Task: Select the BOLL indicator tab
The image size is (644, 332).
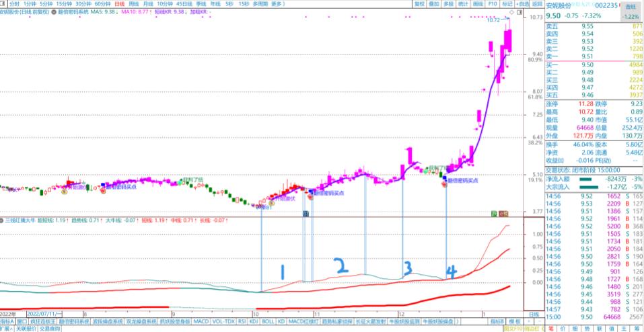Action: (269, 321)
